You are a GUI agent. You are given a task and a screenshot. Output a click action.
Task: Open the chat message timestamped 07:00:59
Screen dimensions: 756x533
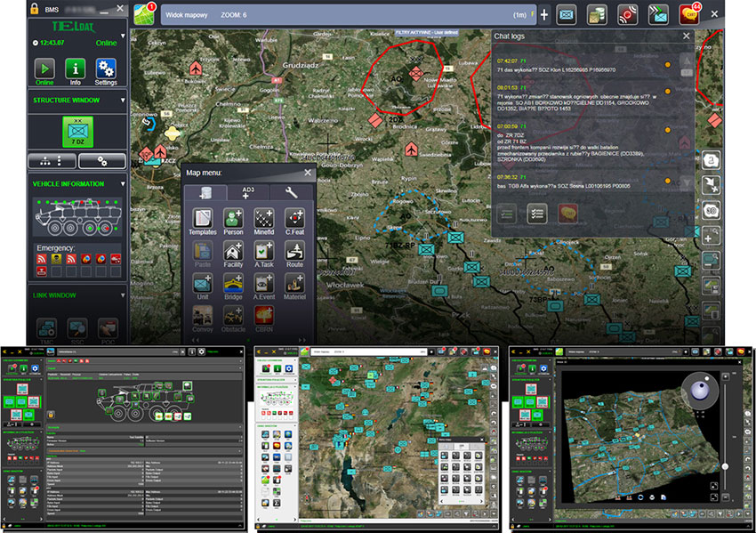[584, 143]
